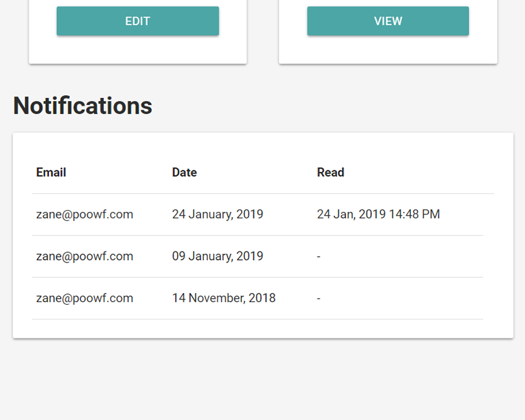Click empty header row space right of Read
This screenshot has height=420, width=525.
(x=421, y=172)
